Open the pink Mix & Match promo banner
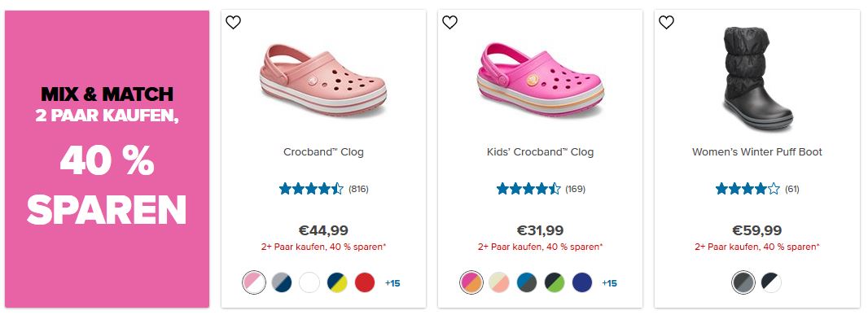Image resolution: width=868 pixels, height=315 pixels. tap(107, 159)
